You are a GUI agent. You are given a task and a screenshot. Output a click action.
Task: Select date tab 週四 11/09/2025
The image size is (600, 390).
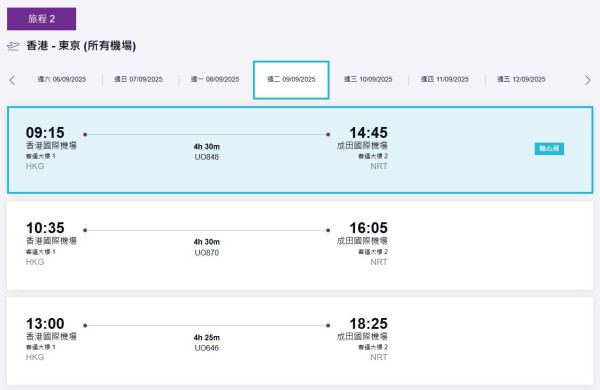click(x=444, y=79)
